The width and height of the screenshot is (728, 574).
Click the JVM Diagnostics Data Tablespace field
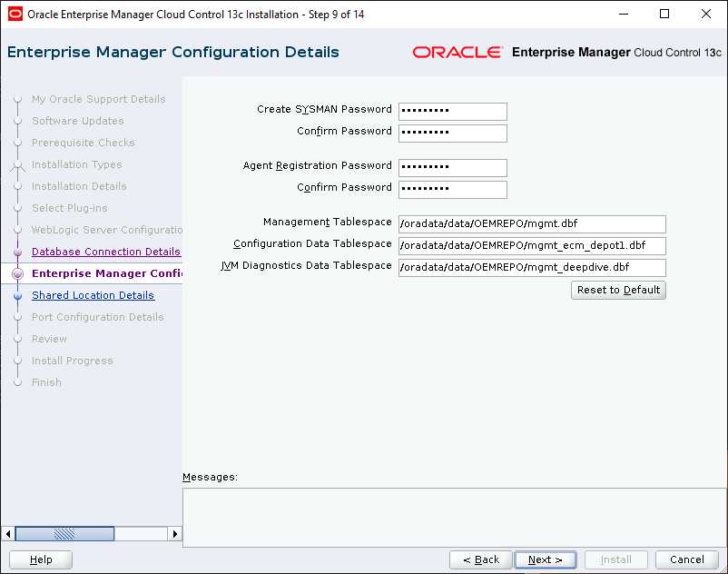point(532,268)
